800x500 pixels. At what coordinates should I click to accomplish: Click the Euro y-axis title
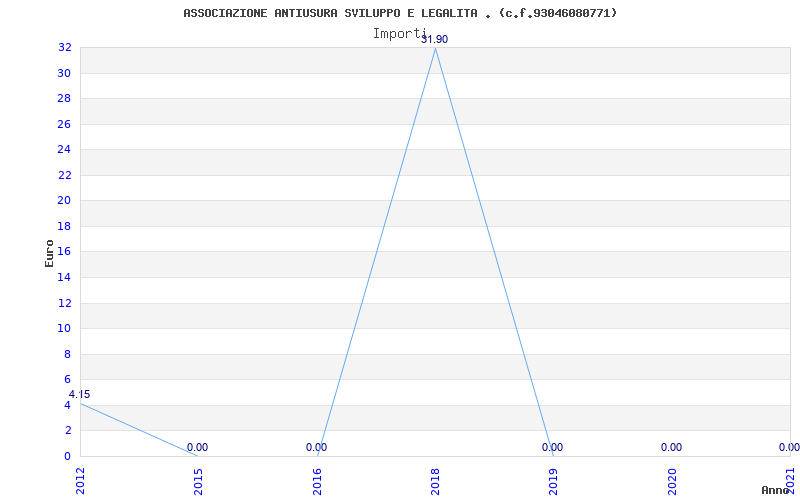(x=49, y=253)
